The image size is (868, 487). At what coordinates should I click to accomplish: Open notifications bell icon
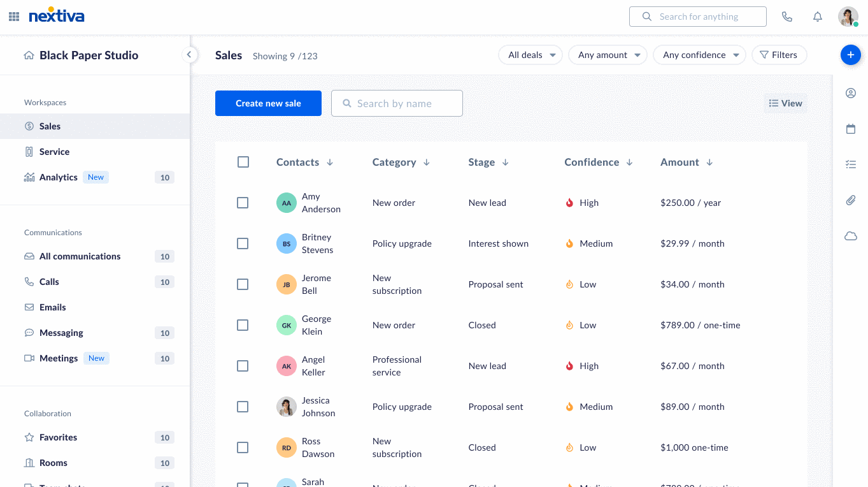coord(818,17)
